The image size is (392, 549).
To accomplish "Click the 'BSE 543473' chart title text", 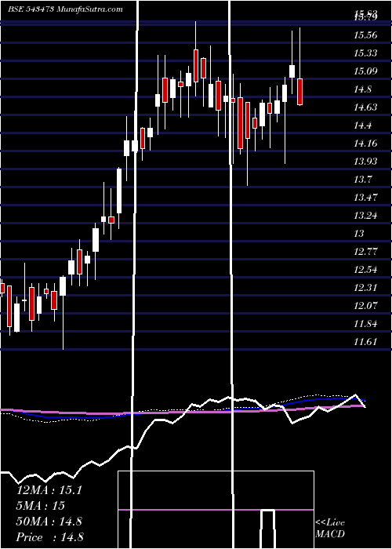I will pyautogui.click(x=31, y=9).
